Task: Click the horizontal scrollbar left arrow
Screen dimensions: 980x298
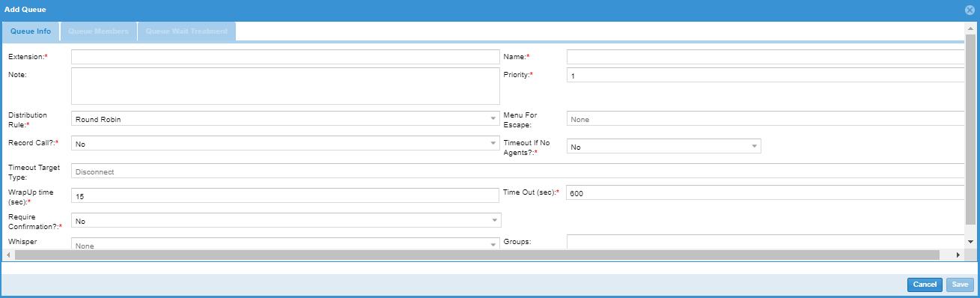Action: pos(8,255)
